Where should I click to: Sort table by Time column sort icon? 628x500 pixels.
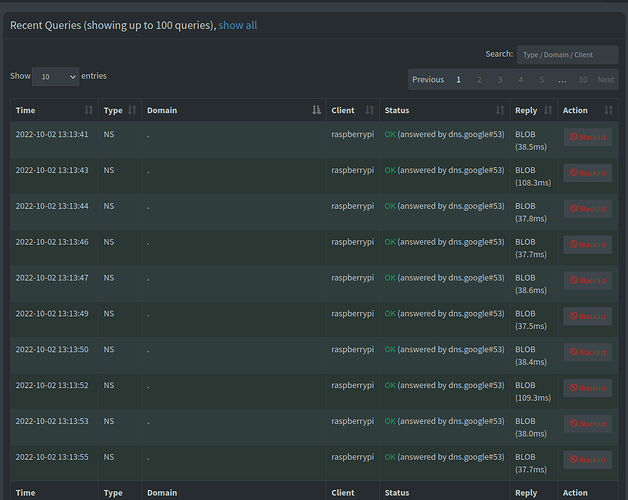[x=89, y=110]
